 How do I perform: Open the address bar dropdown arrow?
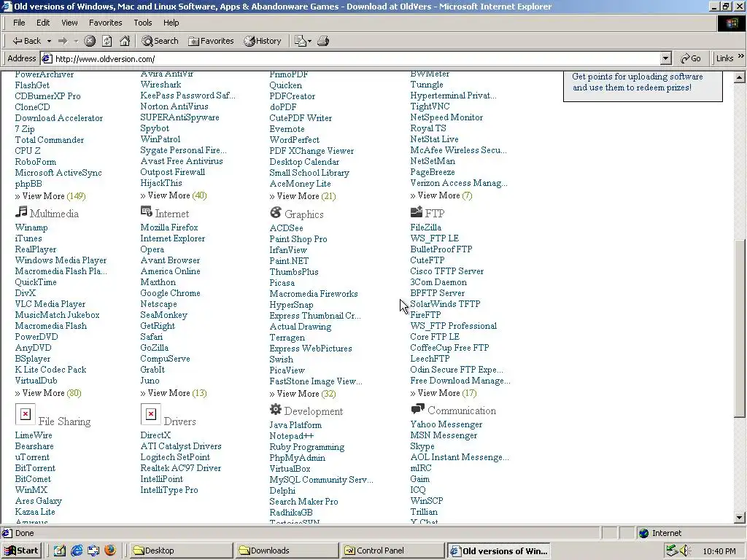point(665,58)
